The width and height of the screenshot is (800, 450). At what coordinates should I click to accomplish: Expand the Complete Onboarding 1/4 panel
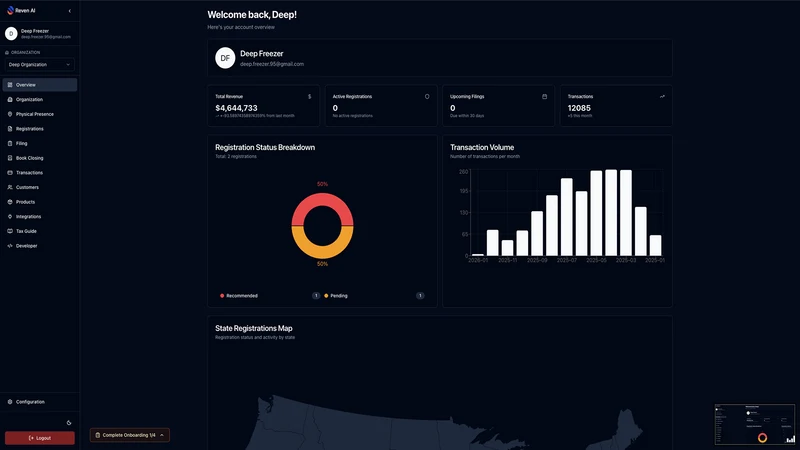point(130,435)
